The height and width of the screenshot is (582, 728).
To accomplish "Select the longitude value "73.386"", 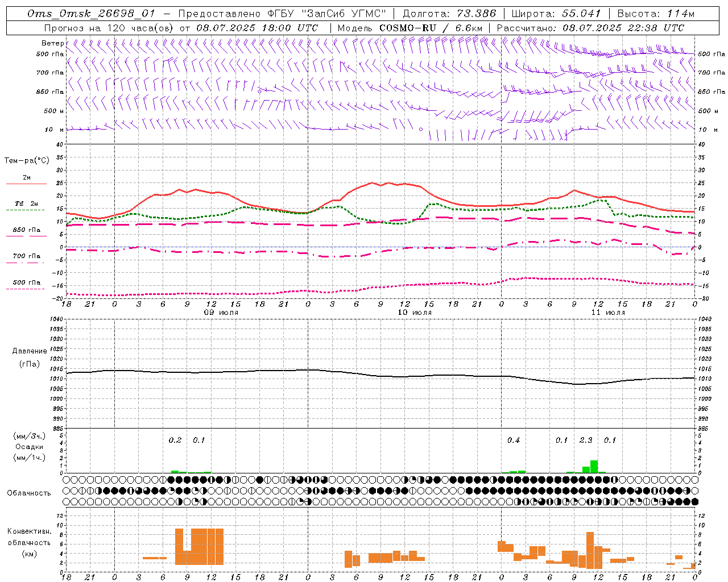I will (476, 14).
